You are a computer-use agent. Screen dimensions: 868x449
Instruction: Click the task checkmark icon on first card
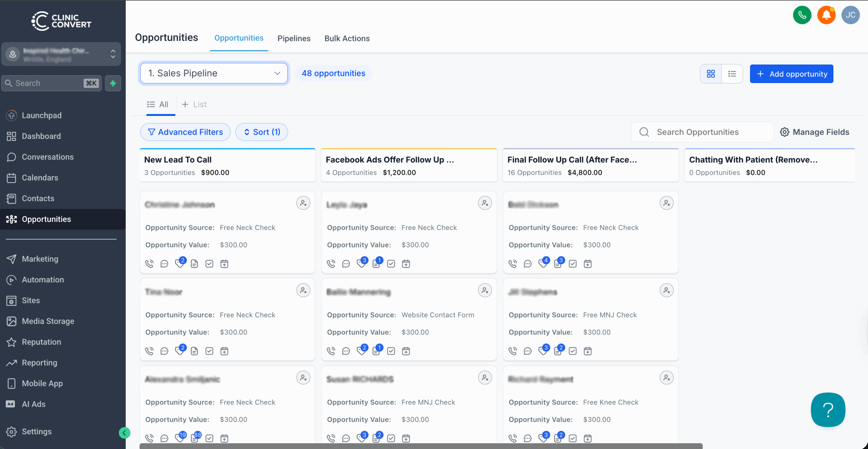(209, 264)
